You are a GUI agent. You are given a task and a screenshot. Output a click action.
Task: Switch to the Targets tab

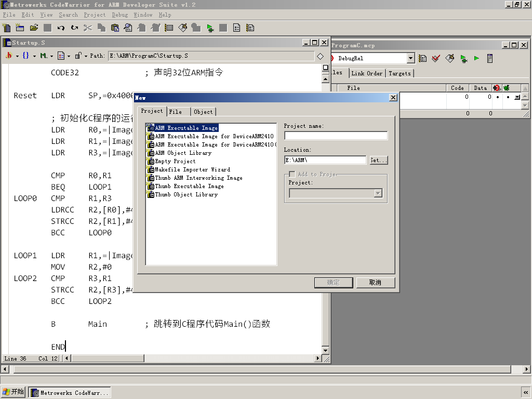point(400,73)
